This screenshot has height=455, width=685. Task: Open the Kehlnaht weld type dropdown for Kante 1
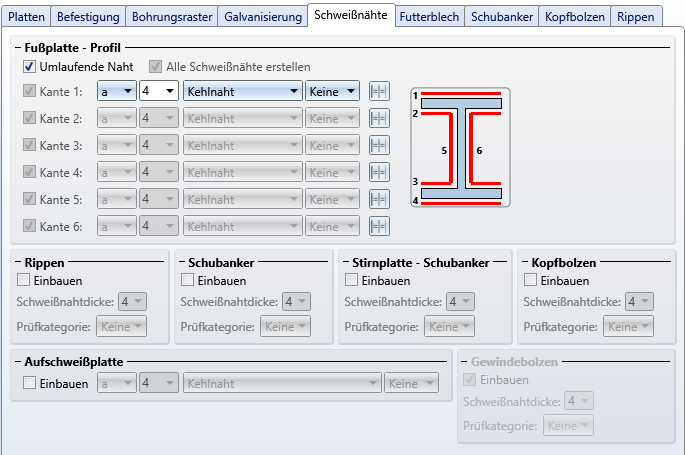(243, 91)
